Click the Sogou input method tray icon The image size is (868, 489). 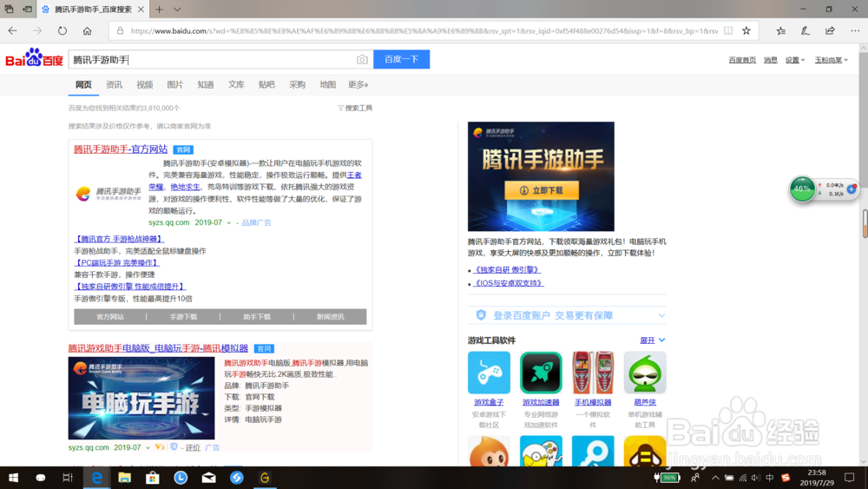tap(786, 478)
